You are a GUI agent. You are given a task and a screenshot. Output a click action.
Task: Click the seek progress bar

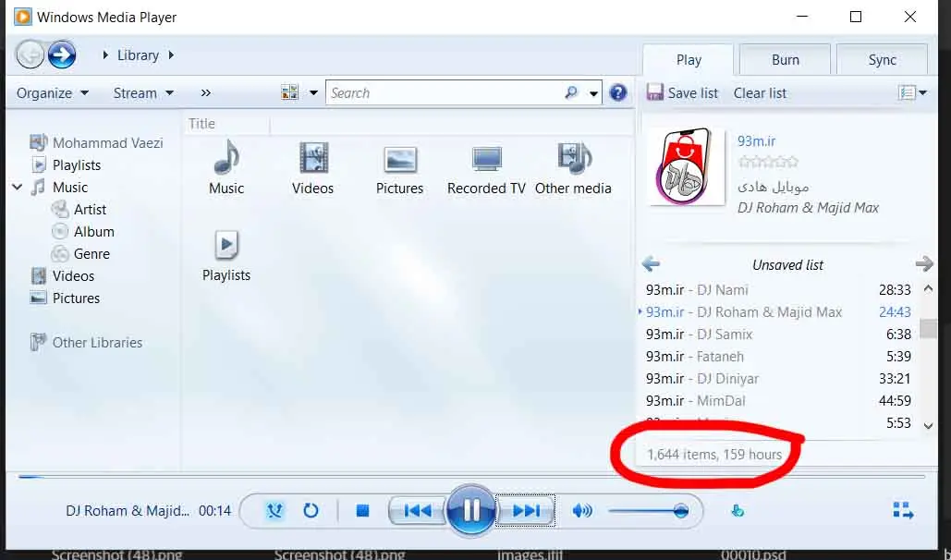tap(471, 477)
